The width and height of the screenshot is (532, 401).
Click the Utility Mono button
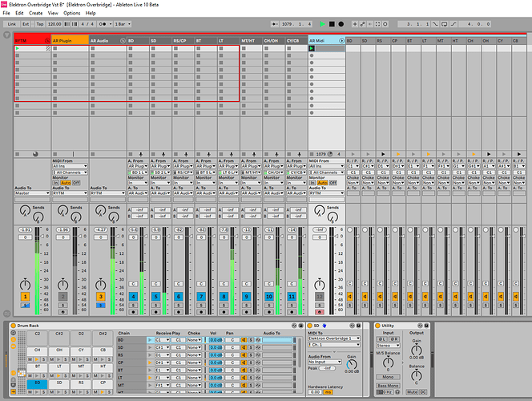point(388,377)
